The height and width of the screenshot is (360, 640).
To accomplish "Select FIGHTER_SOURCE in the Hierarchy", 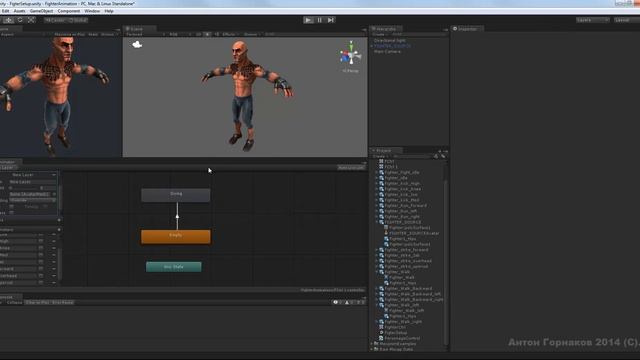I will [x=393, y=46].
